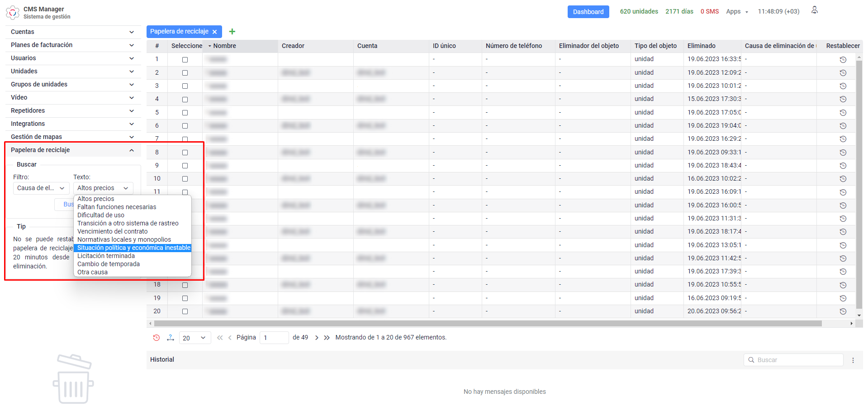The width and height of the screenshot is (868, 416).
Task: Select 'Otra causa' option in dropdown list
Action: pos(93,273)
